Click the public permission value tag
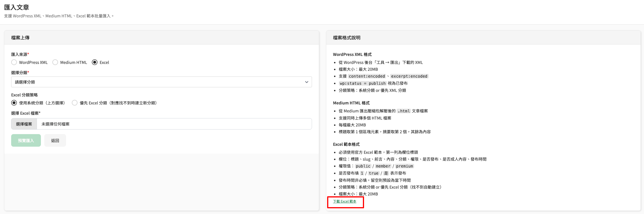 point(363,166)
